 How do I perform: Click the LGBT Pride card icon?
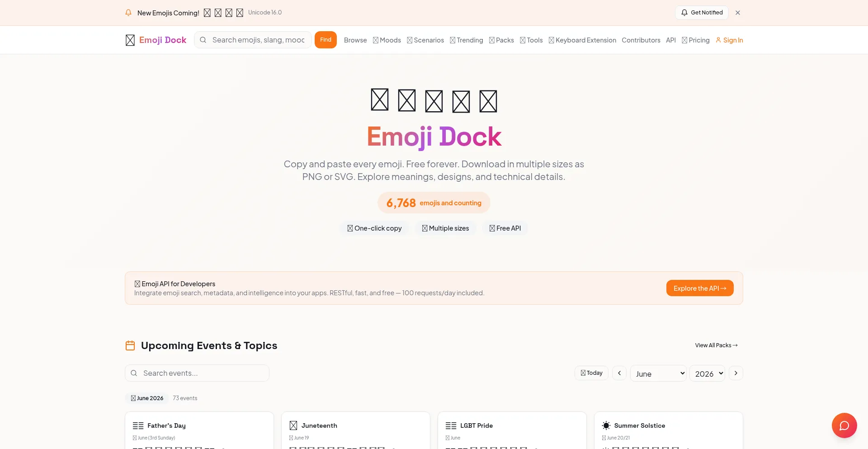pyautogui.click(x=451, y=425)
